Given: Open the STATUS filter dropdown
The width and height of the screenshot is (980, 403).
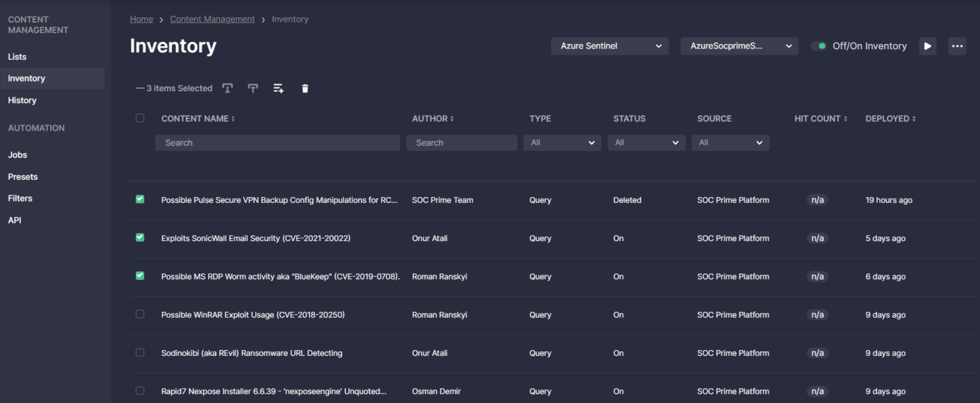Looking at the screenshot, I should pyautogui.click(x=646, y=142).
